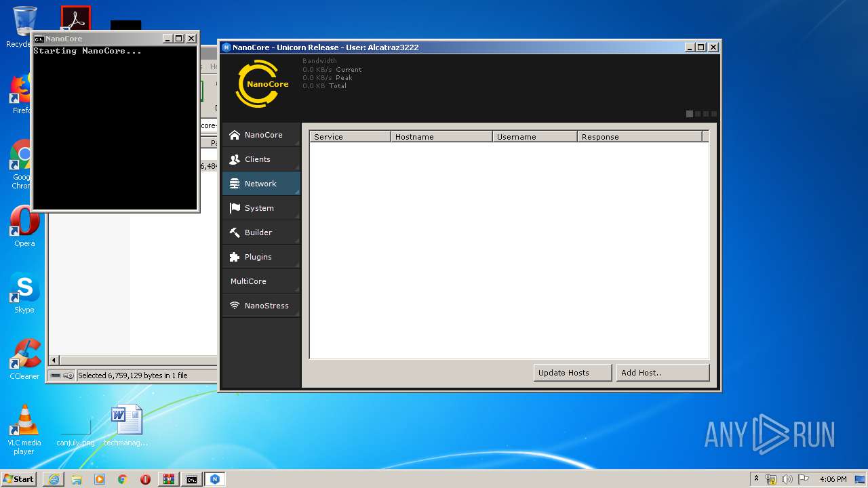Sort hosts by the Username column

[x=535, y=137]
